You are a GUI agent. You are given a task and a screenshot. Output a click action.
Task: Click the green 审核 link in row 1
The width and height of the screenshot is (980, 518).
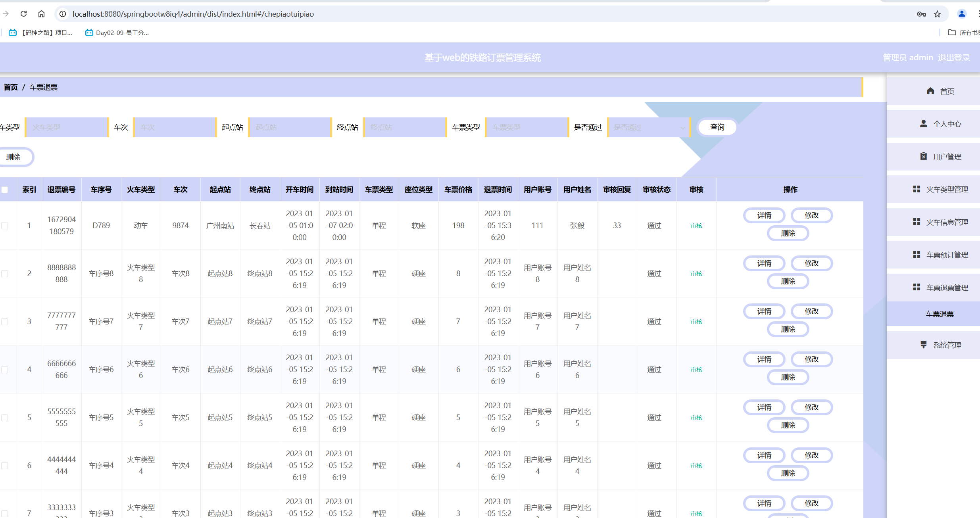coord(696,226)
